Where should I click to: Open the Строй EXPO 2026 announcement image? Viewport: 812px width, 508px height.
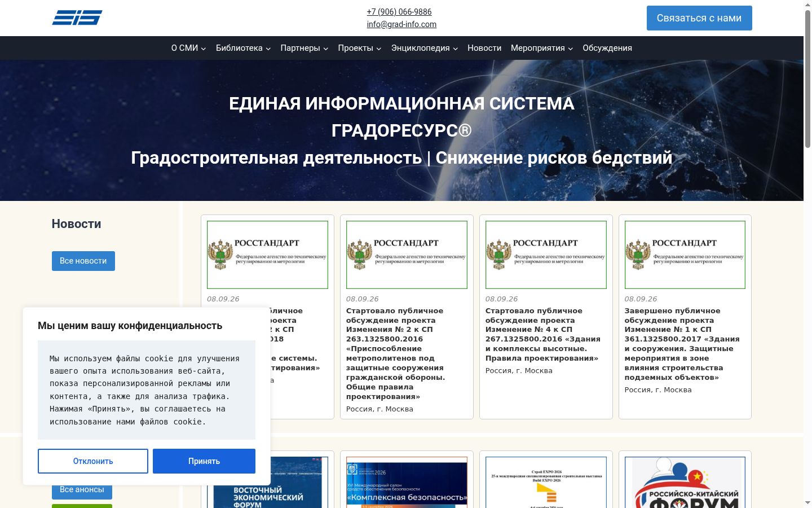coord(546,482)
